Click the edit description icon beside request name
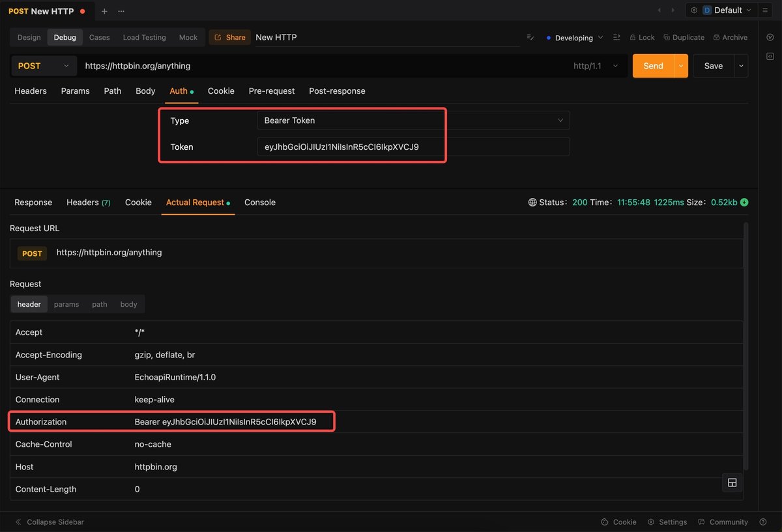782x532 pixels. pos(530,38)
